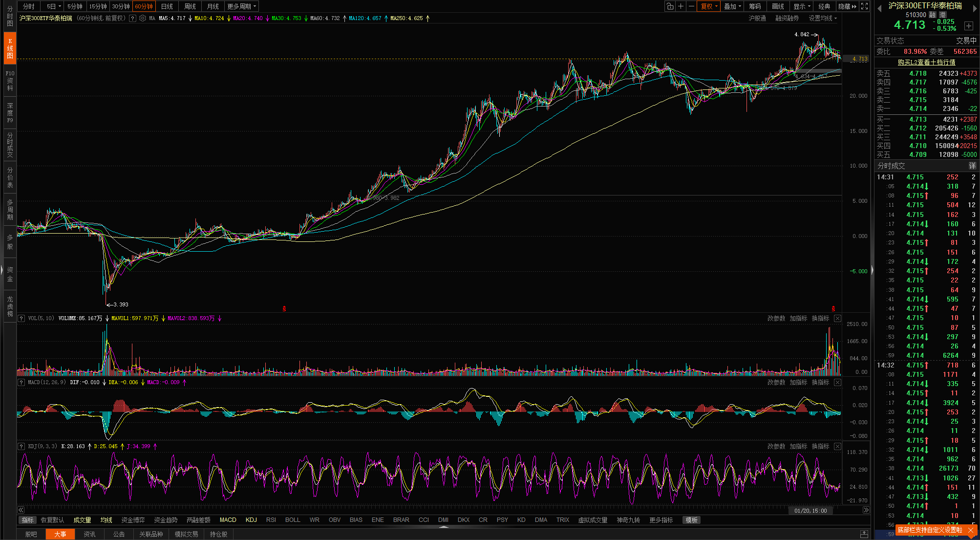Zoom in chart with plus icon

coord(681,6)
